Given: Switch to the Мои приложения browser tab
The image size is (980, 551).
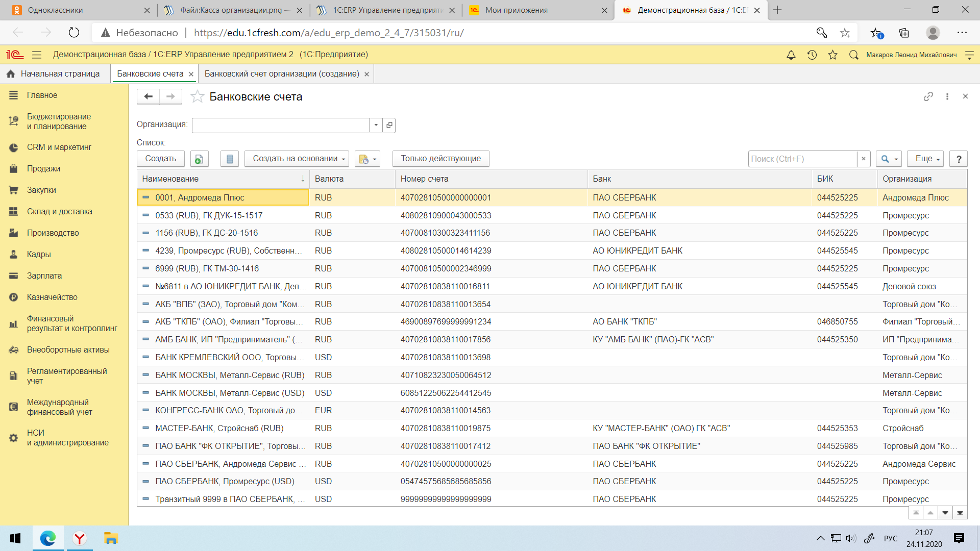Looking at the screenshot, I should [x=538, y=10].
